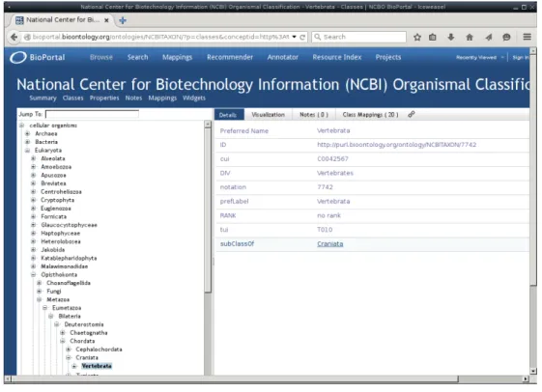Viewport: 542px width, 392px height.
Task: Select Jakobida in the class tree
Action: click(x=52, y=250)
